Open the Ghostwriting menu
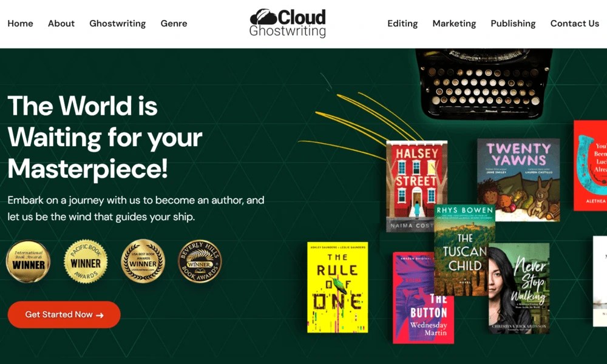The image size is (607, 364). click(x=118, y=24)
